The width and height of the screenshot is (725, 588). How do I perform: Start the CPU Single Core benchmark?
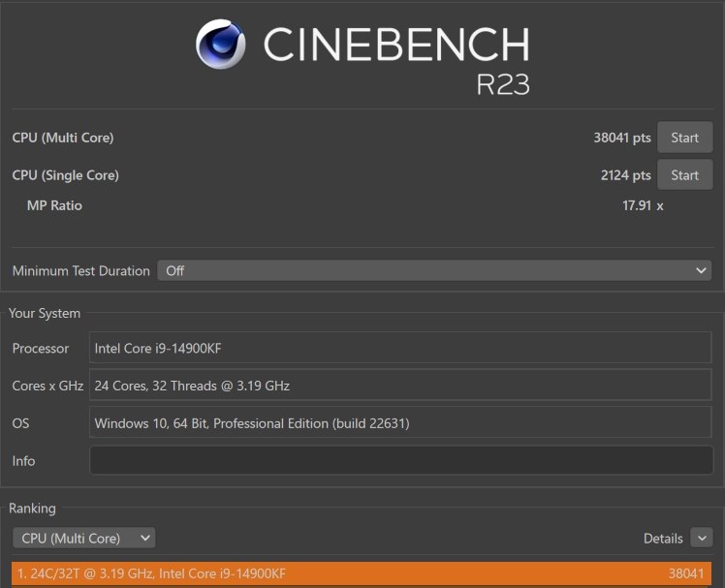[x=684, y=174]
